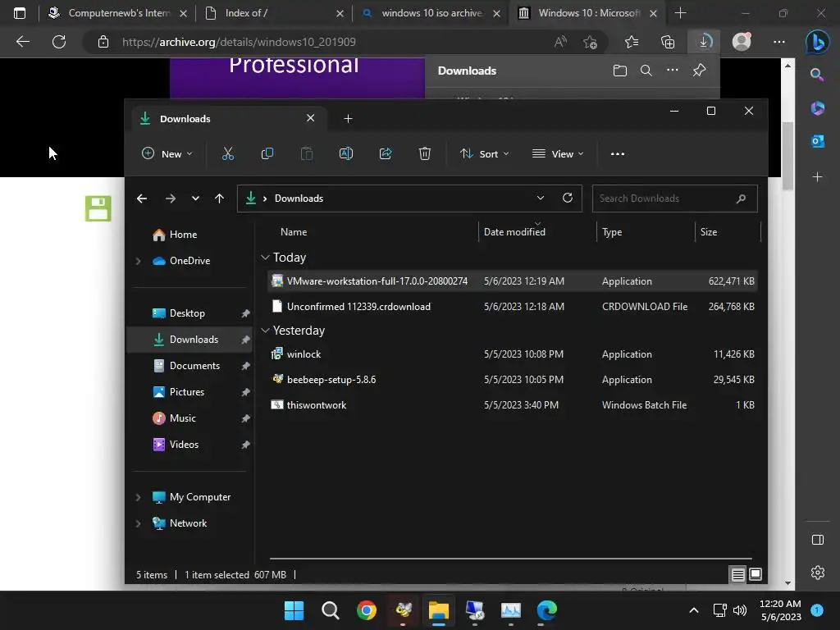Open the New dropdown in Explorer

pos(167,153)
